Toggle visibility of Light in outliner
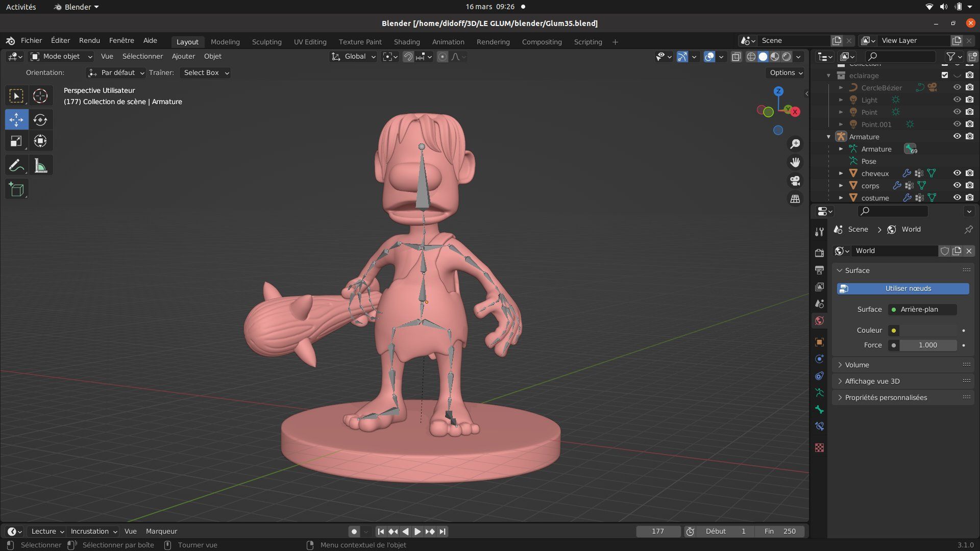The image size is (980, 551). (x=957, y=100)
